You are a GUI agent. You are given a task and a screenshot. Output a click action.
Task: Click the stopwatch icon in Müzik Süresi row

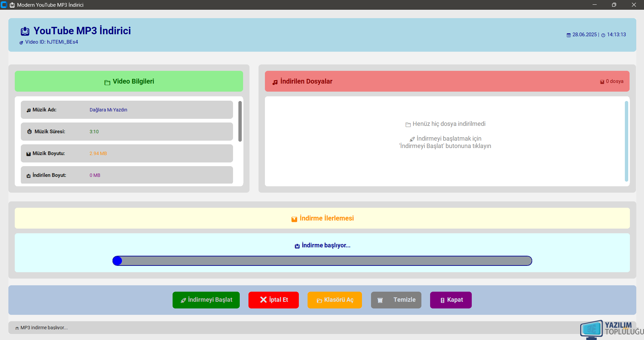[x=30, y=132]
